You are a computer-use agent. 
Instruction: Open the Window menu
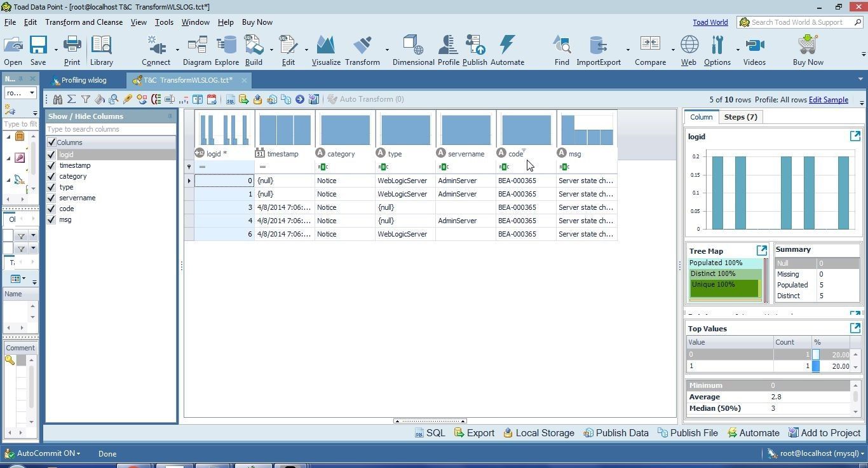click(x=195, y=22)
